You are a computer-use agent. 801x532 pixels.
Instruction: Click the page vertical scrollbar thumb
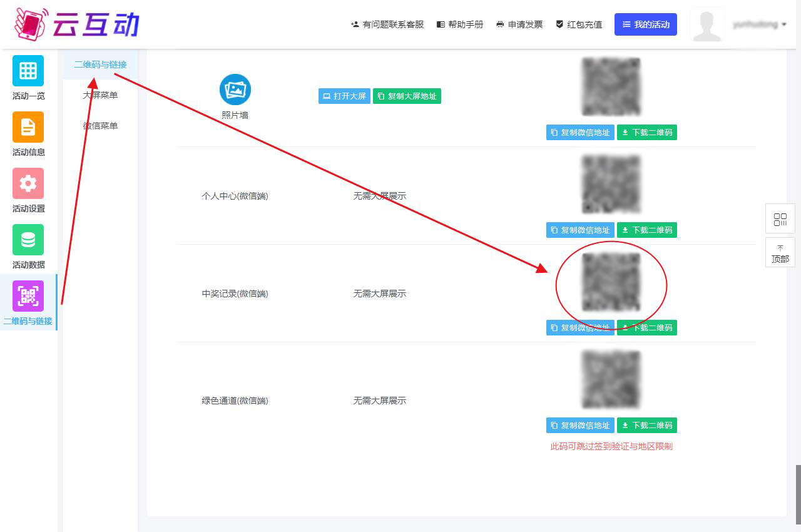(798, 494)
